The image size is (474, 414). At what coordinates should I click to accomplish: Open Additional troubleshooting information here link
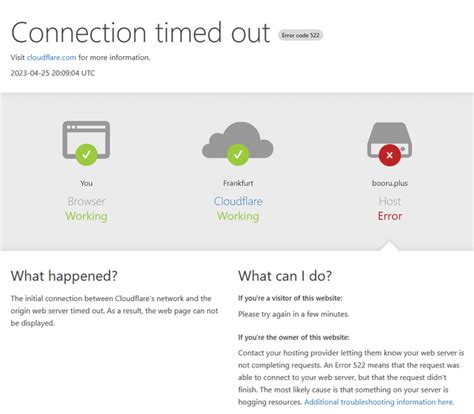pyautogui.click(x=379, y=402)
